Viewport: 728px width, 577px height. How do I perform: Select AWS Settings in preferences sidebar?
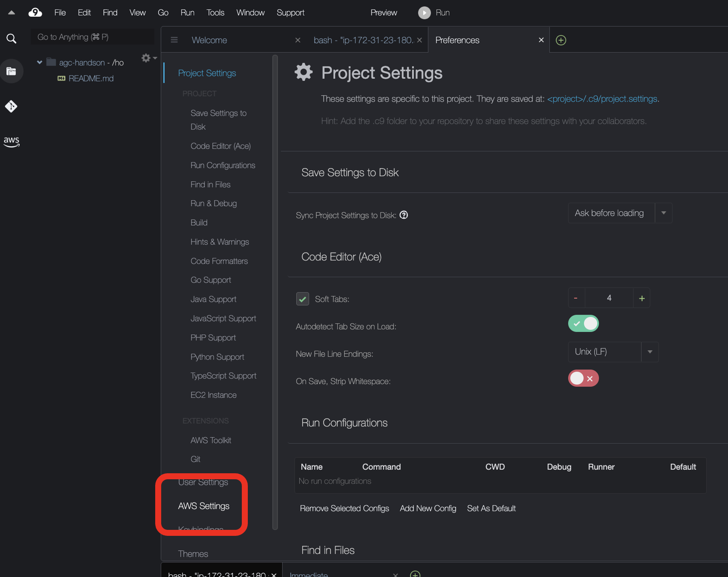204,506
